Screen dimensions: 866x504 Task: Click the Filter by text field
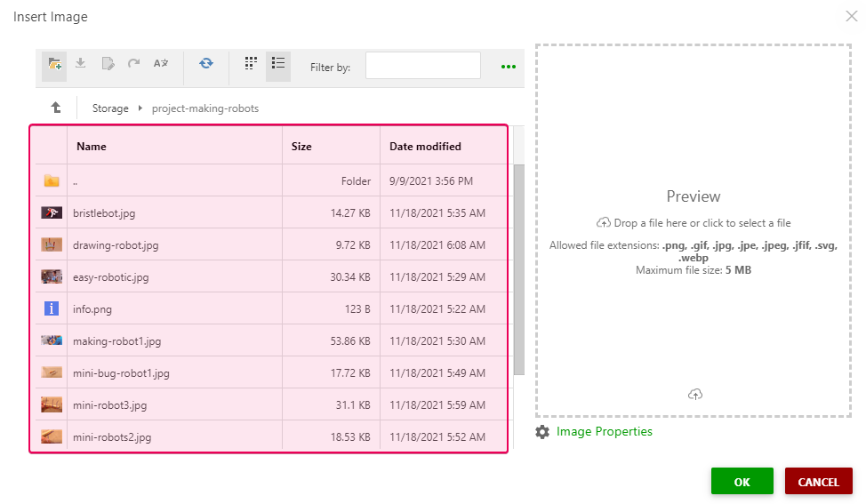point(422,66)
